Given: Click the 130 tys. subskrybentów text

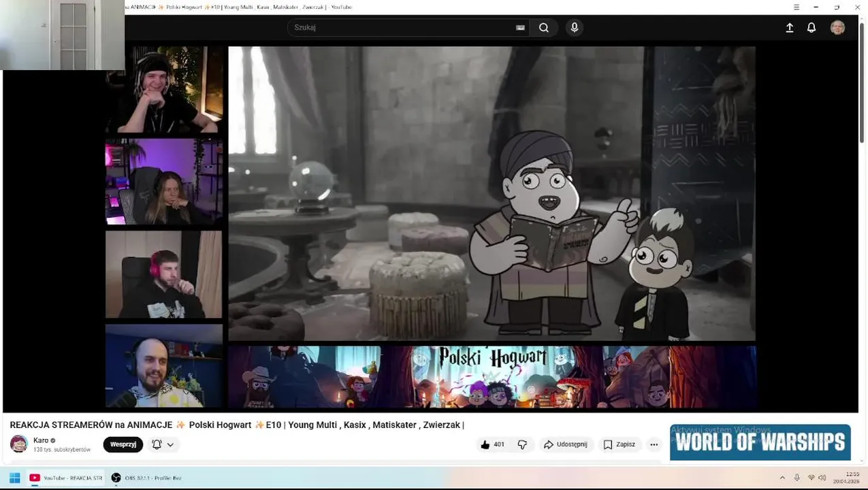Looking at the screenshot, I should click(x=62, y=450).
